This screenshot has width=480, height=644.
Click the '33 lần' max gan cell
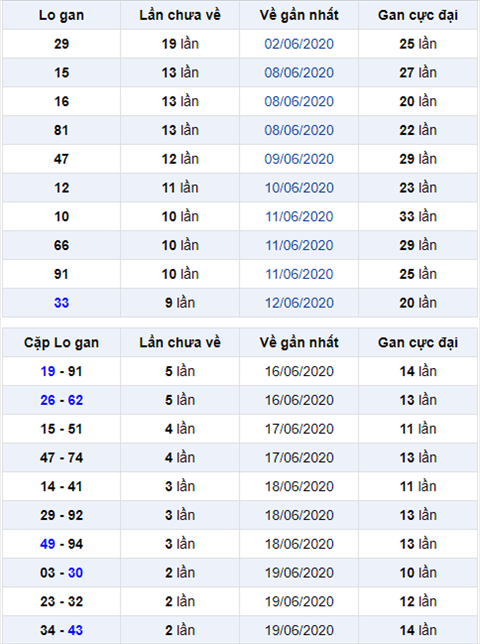pos(418,216)
